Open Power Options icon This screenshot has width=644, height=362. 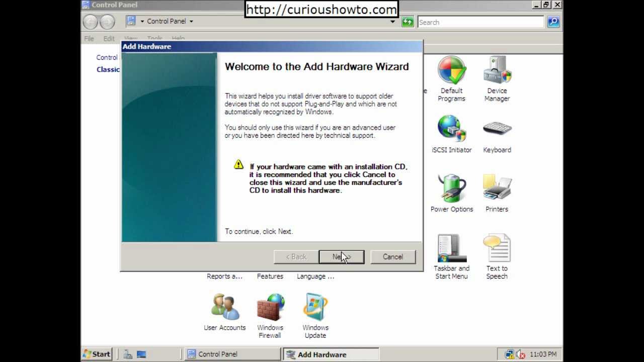click(x=451, y=189)
